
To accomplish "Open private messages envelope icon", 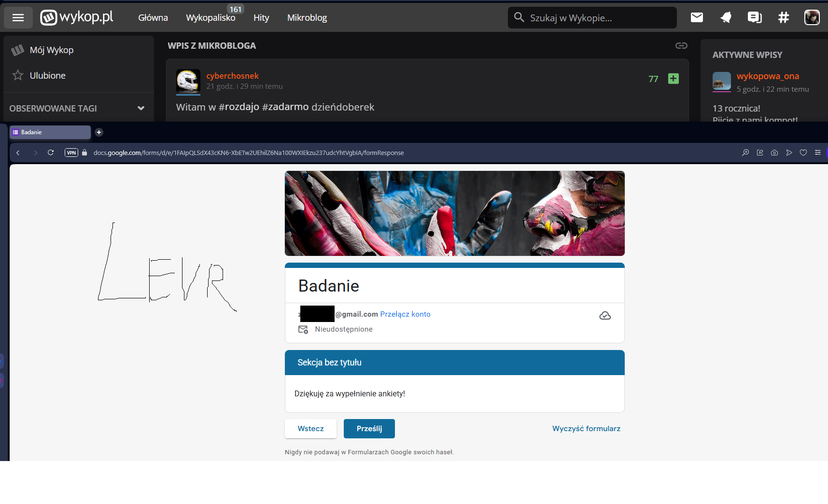I will [697, 18].
